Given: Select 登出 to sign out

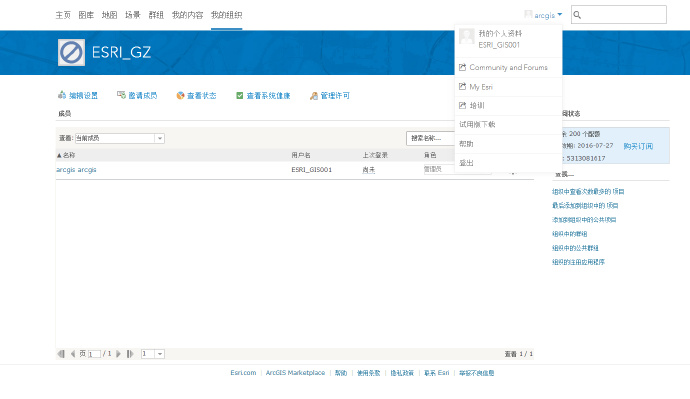Looking at the screenshot, I should coord(508,163).
